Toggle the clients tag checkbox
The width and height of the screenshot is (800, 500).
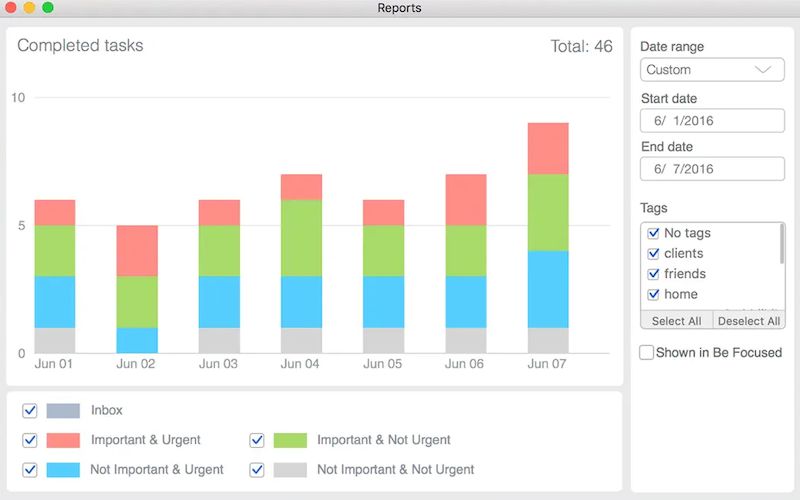654,254
